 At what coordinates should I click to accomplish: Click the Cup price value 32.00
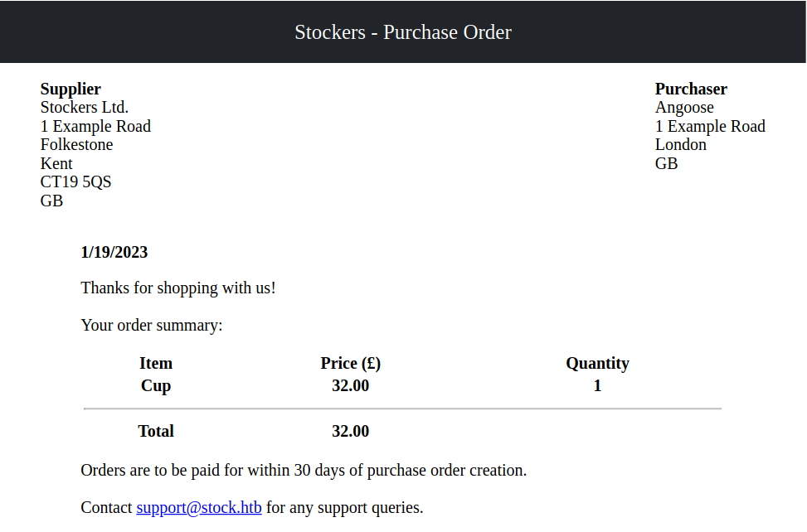coord(350,386)
